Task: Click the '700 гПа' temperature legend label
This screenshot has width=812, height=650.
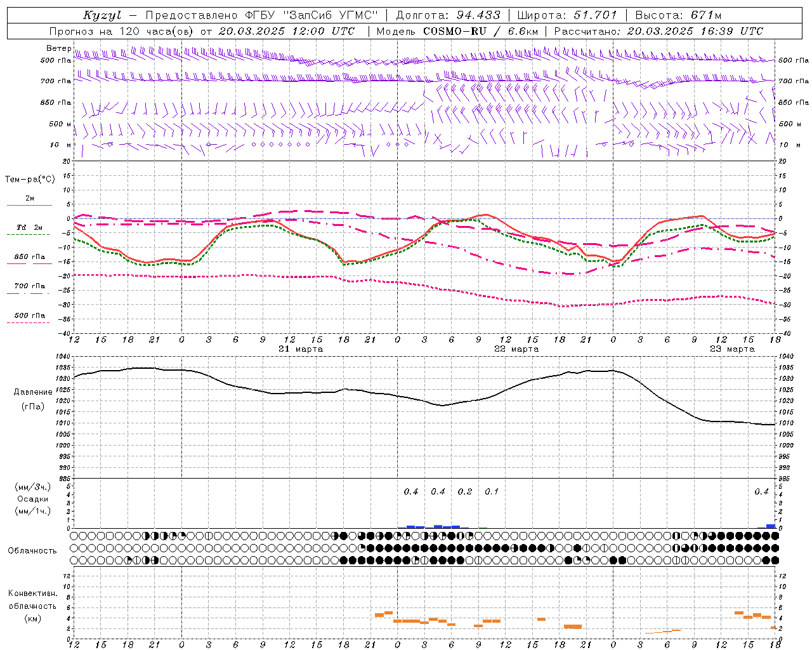Action: [30, 286]
